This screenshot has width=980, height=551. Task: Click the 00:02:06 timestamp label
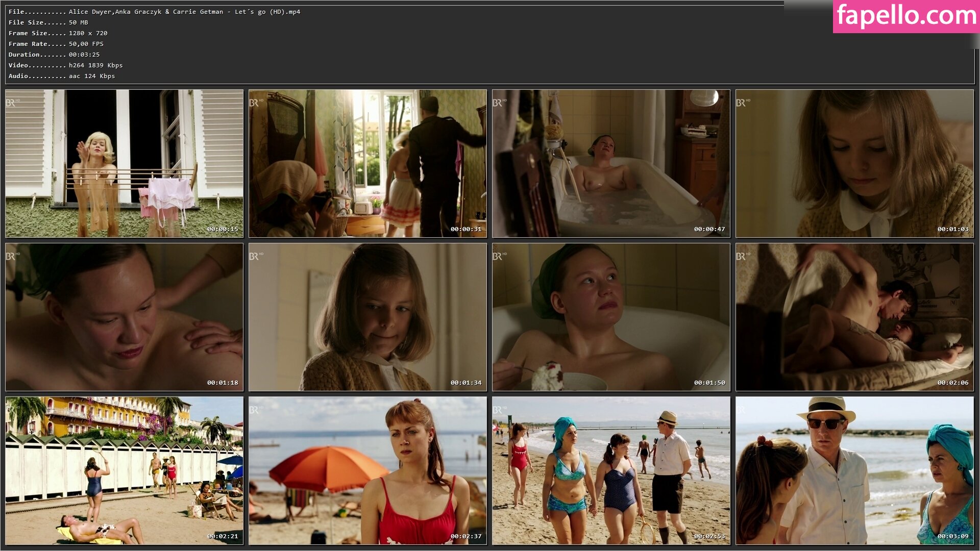tap(952, 383)
